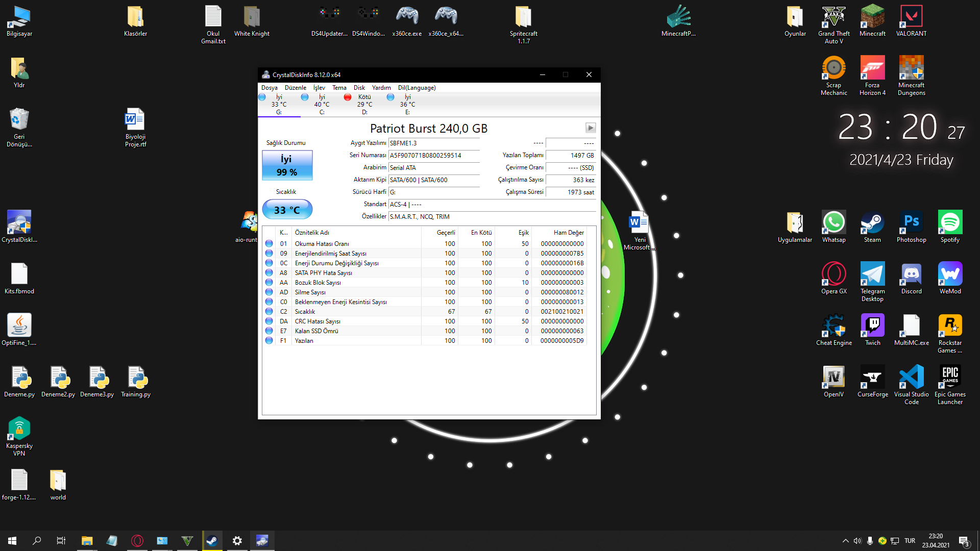Open File Explorer from the taskbar
Image resolution: width=980 pixels, height=551 pixels.
click(x=87, y=541)
